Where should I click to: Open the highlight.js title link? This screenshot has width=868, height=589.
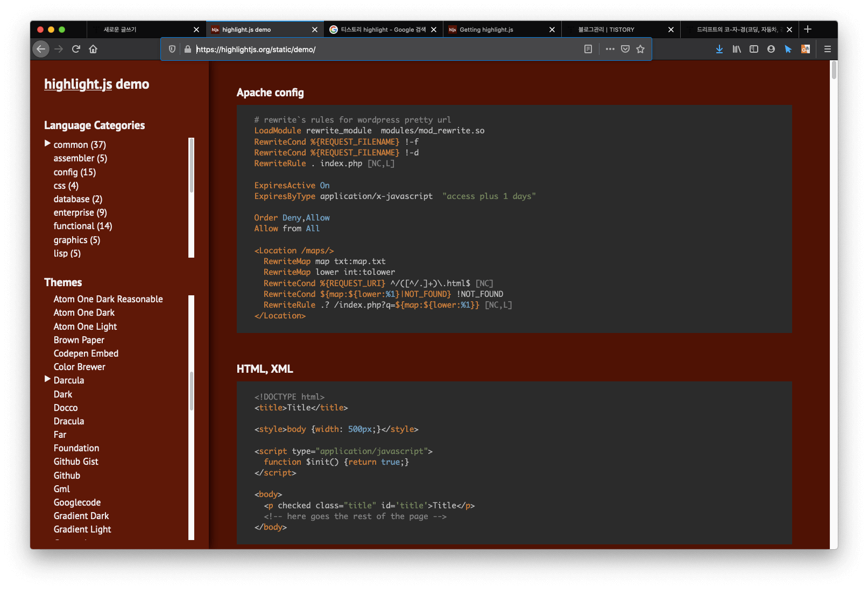[78, 84]
